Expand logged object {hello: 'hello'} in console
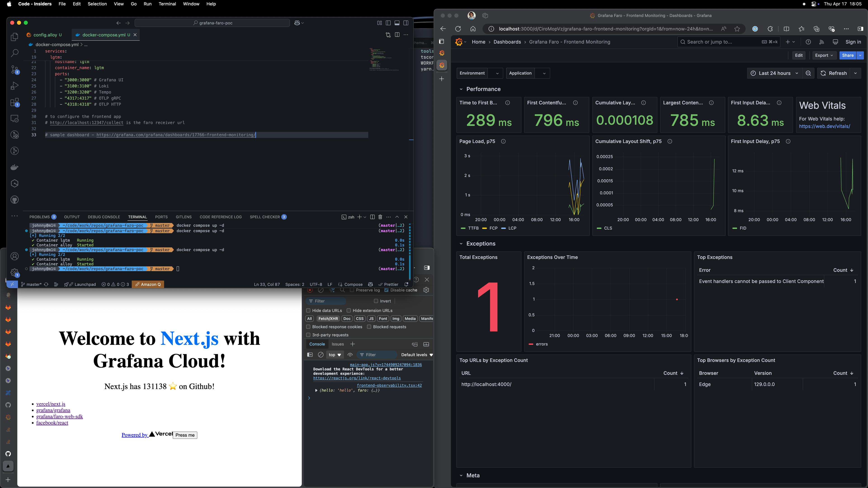Image resolution: width=868 pixels, height=488 pixels. (x=316, y=390)
